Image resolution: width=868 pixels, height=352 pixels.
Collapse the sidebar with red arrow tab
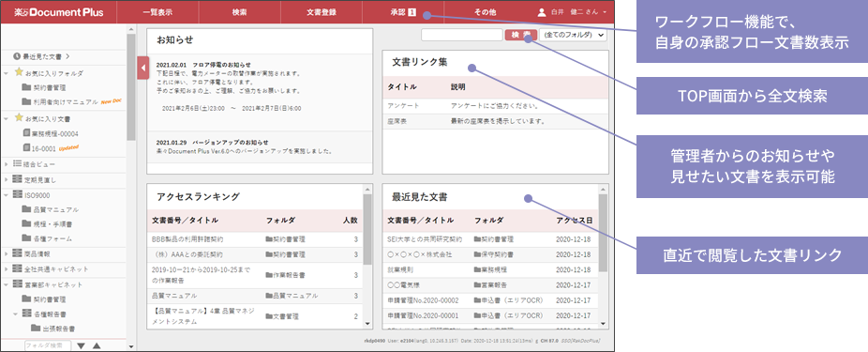tap(142, 69)
